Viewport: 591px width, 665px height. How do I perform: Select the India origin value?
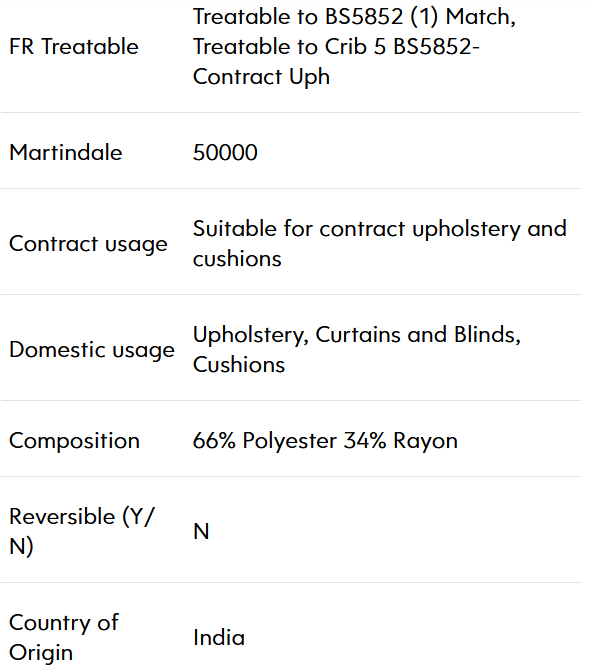pos(219,637)
